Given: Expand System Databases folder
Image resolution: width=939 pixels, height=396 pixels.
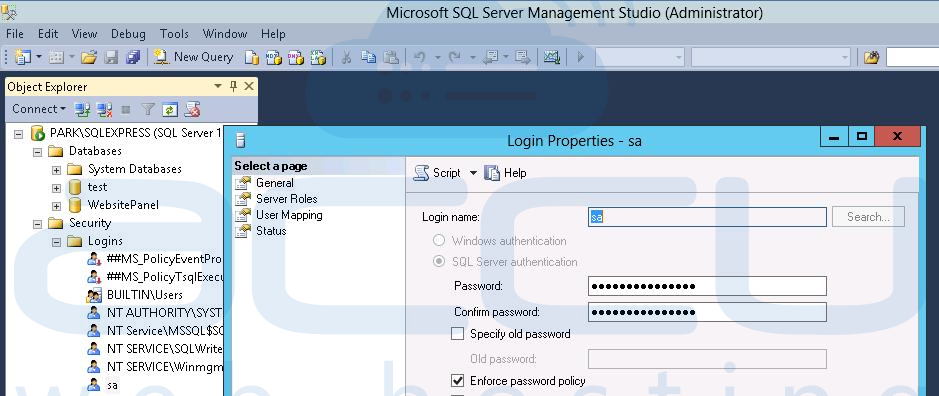Looking at the screenshot, I should pyautogui.click(x=56, y=170).
